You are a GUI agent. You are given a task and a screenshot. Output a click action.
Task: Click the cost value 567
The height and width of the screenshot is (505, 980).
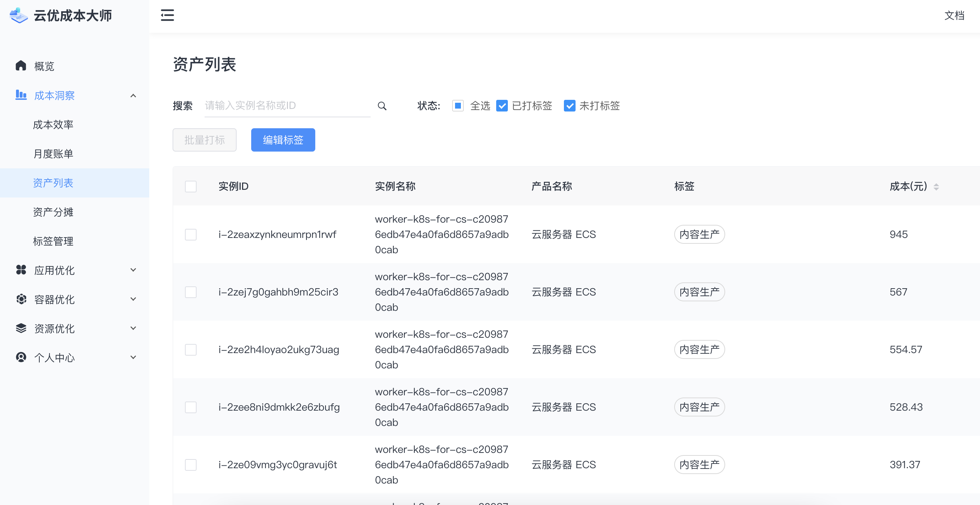click(x=898, y=292)
